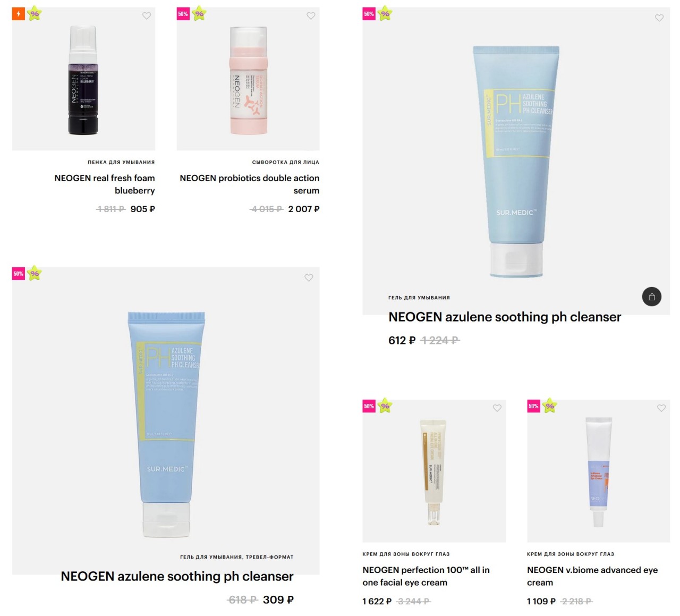680x616 pixels.
Task: Click the pink 50% badge on v.biome cream
Action: pos(533,406)
